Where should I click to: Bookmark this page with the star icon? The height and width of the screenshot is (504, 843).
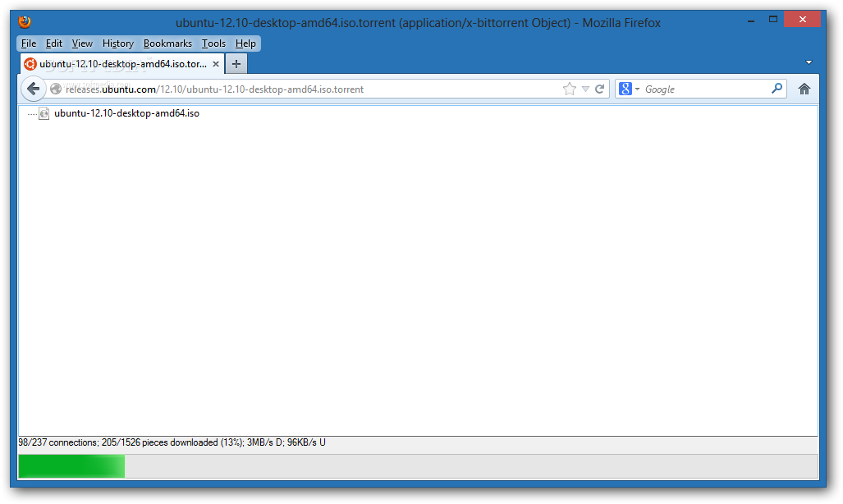pyautogui.click(x=570, y=89)
